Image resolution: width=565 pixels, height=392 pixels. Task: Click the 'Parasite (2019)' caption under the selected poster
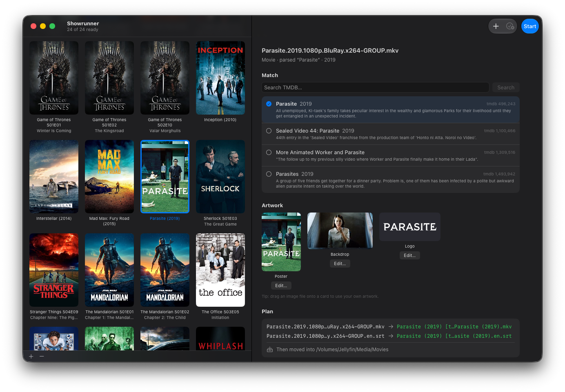point(165,219)
